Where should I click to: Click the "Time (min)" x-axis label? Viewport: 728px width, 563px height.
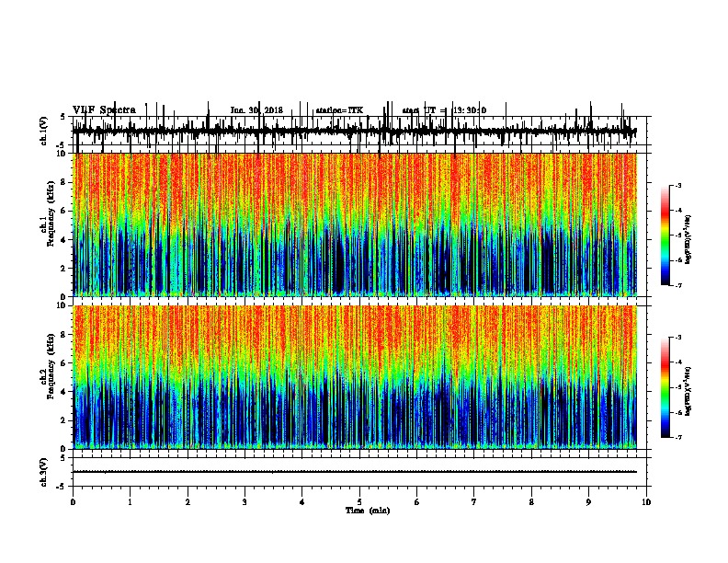click(368, 511)
